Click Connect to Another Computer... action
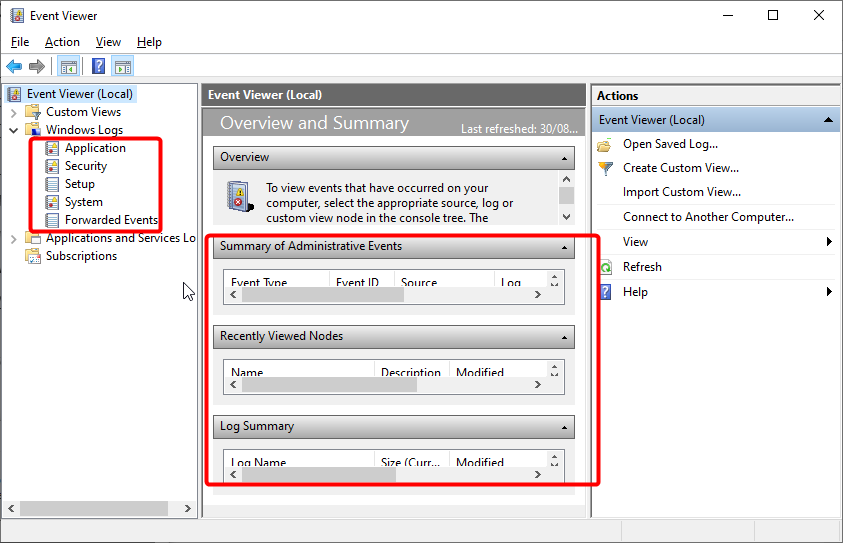This screenshot has width=843, height=543. (x=708, y=217)
